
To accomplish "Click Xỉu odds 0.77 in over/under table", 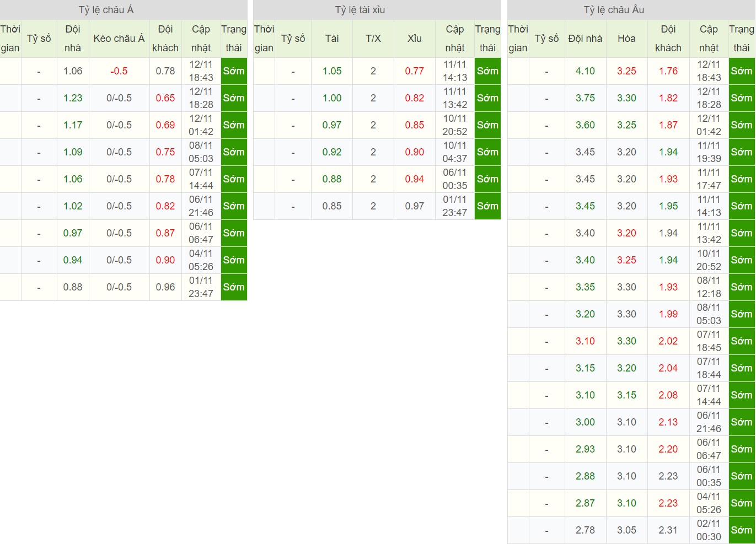I will pos(415,71).
